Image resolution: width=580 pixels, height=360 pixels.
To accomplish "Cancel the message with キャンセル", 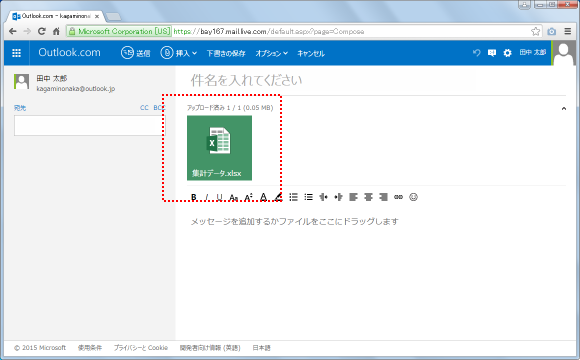I will [311, 53].
